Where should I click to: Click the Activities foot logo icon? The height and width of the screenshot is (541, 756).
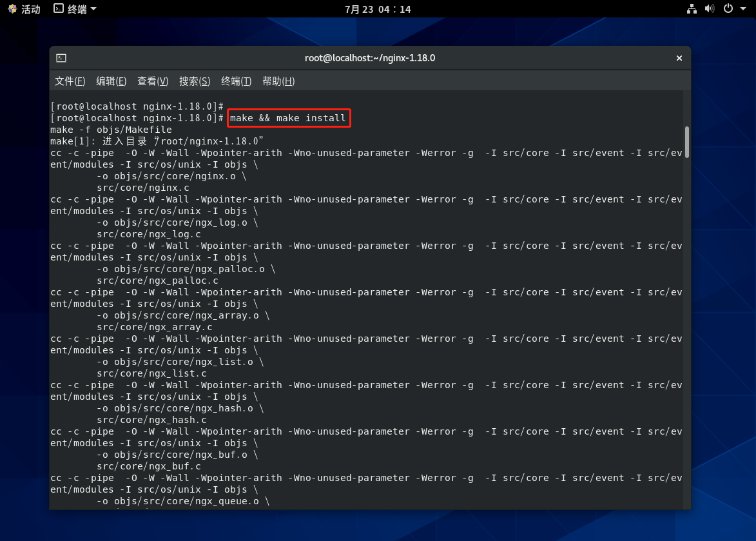[x=12, y=9]
